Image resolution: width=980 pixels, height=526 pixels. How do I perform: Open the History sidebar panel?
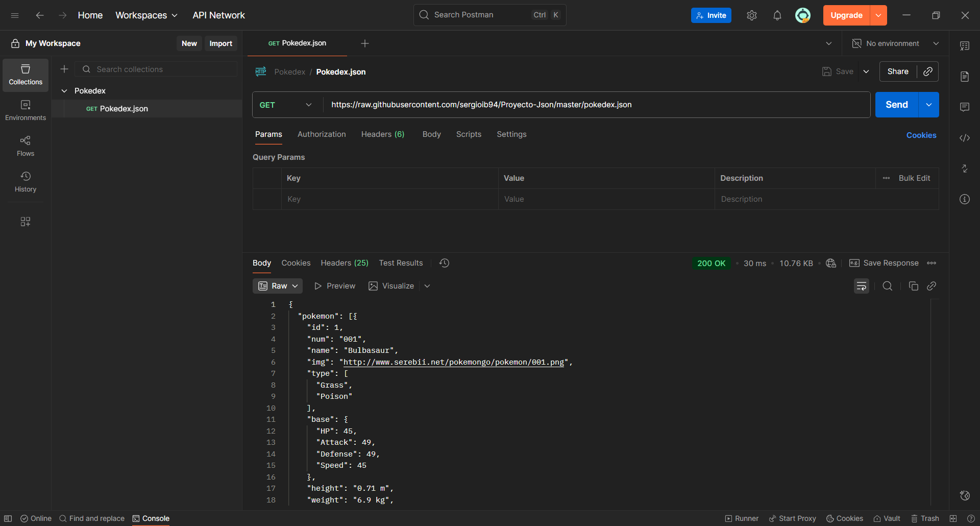26,182
